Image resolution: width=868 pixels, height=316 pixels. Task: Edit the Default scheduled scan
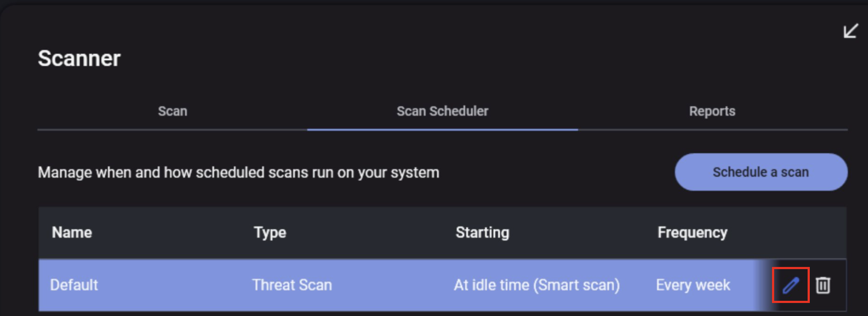pyautogui.click(x=791, y=285)
